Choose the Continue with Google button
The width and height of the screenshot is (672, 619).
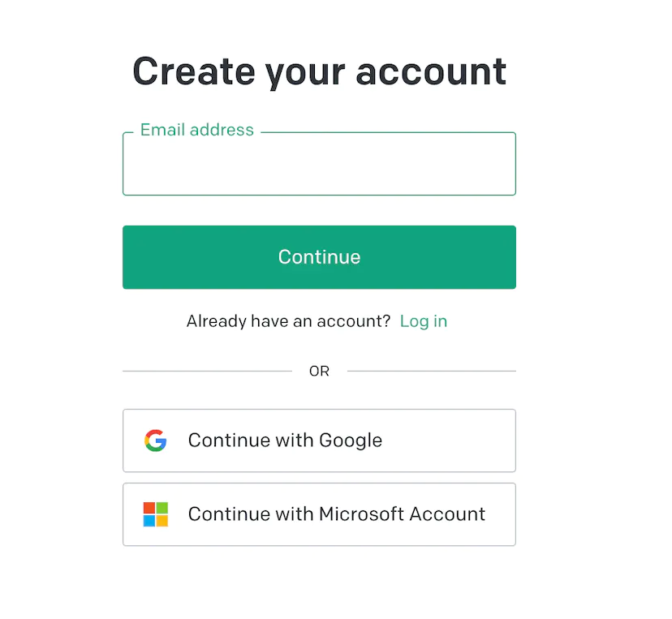point(319,441)
